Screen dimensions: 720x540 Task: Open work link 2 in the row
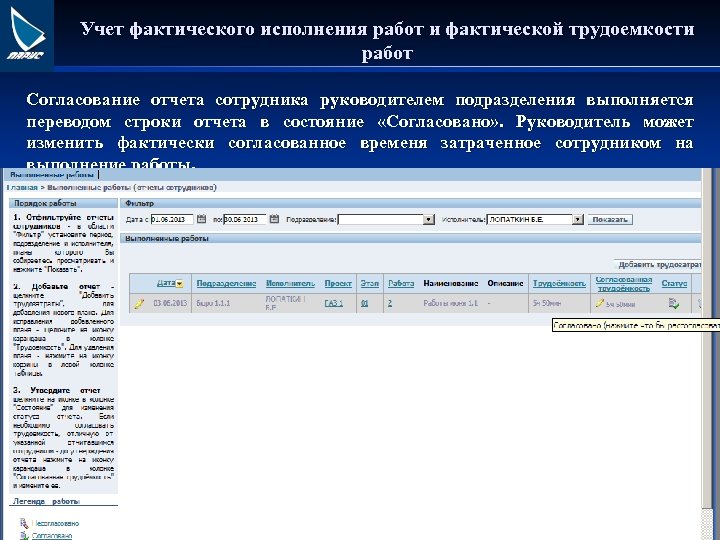(x=390, y=303)
